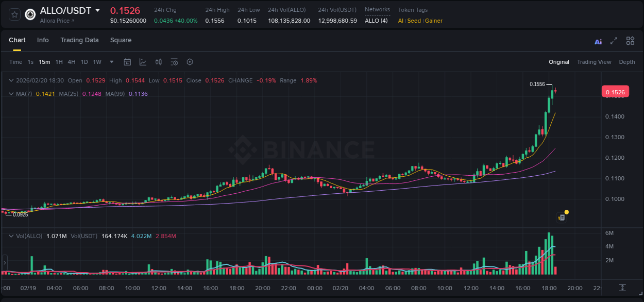The width and height of the screenshot is (644, 302).
Task: Expand the chart to fullscreen
Action: coord(613,41)
